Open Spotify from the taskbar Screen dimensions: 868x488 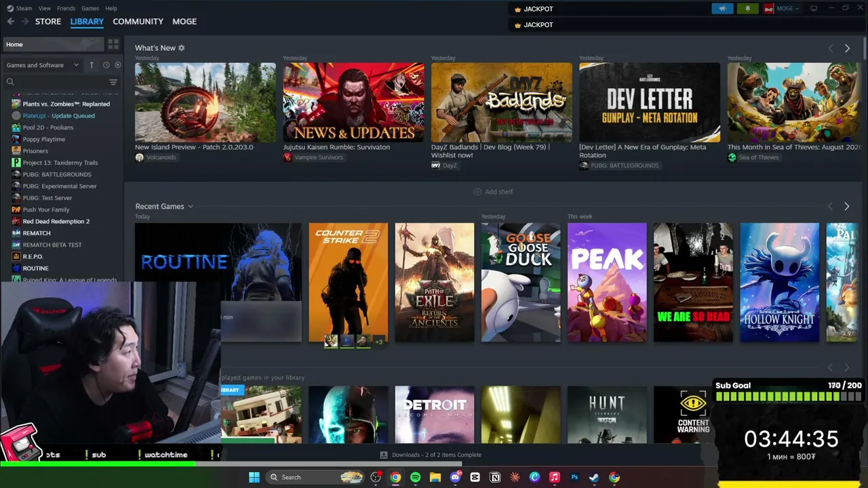[x=415, y=477]
